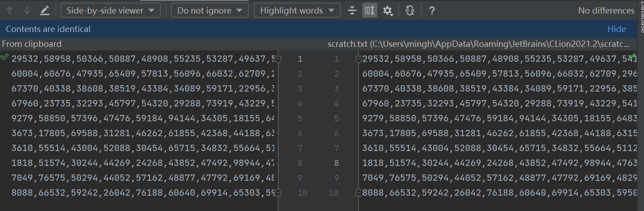Click the No differences status text

point(606,10)
